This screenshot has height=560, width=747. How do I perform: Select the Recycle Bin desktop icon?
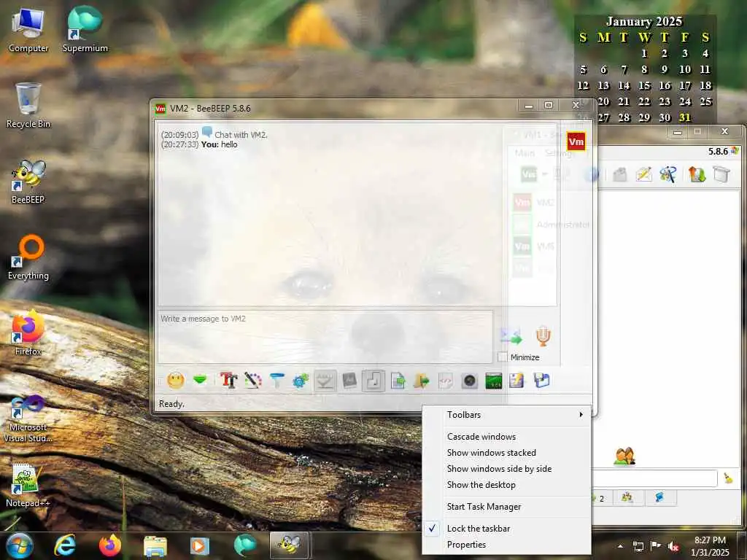coord(28,105)
